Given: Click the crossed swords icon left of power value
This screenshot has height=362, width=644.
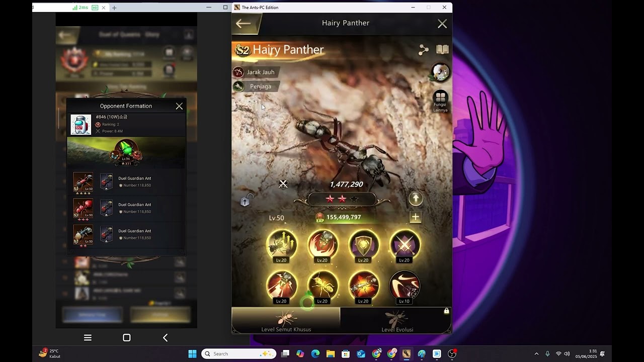Looking at the screenshot, I should pos(283,184).
